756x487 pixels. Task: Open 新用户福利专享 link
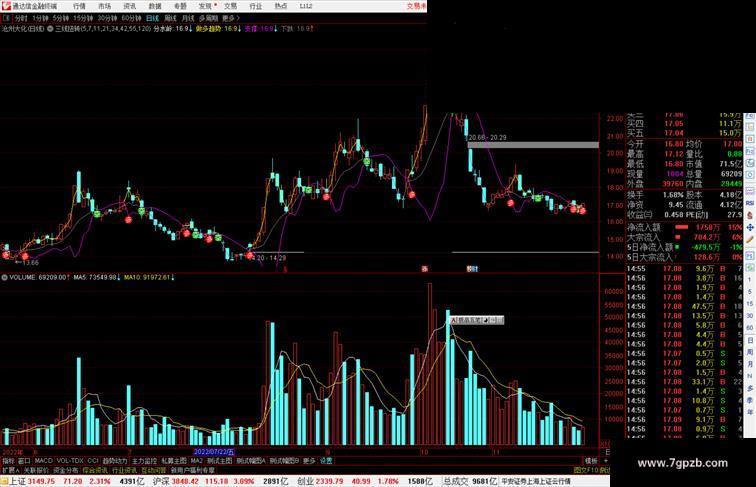click(x=192, y=470)
